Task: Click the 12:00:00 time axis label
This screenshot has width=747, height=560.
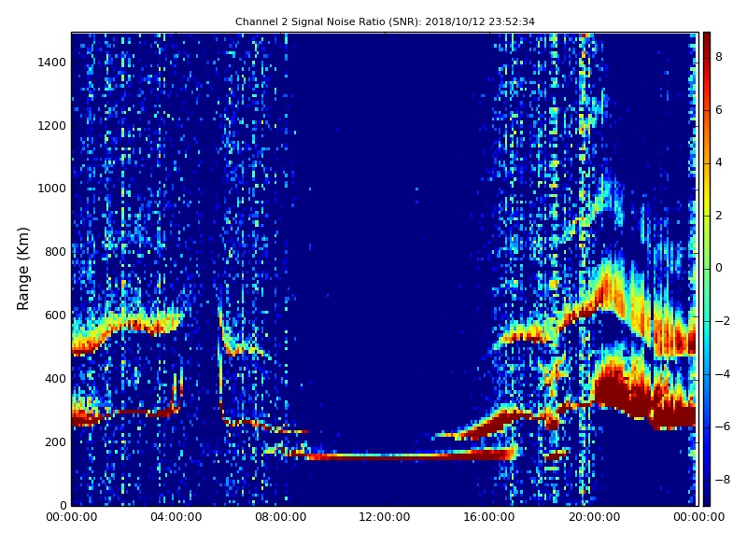Action: coord(385,517)
